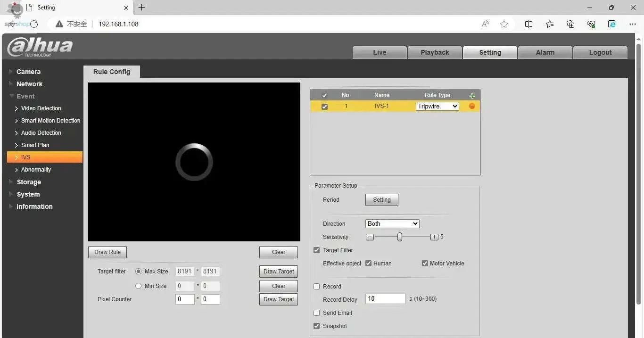Viewport: 644px width, 338px height.
Task: Expand the Network menu section
Action: pos(29,84)
